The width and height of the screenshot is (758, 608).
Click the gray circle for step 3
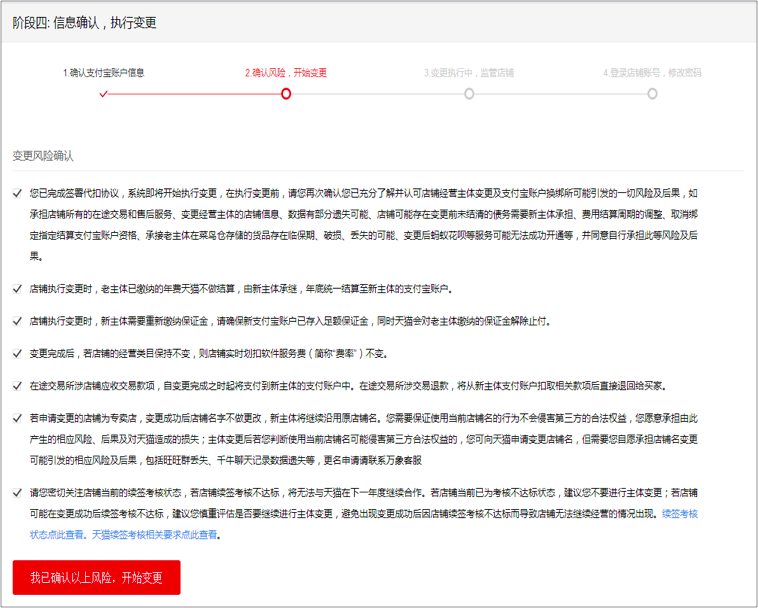coord(469,94)
